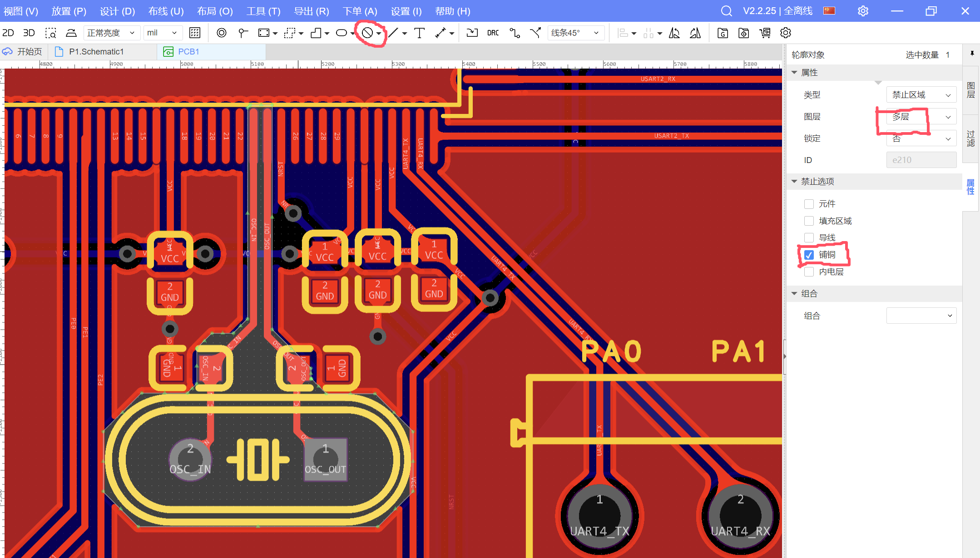
Task: Open the 正常亮度 brightness dropdown
Action: pyautogui.click(x=111, y=33)
